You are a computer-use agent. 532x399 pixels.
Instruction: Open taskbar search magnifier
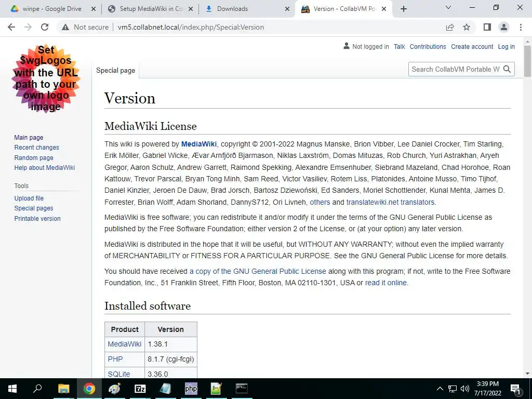37,389
